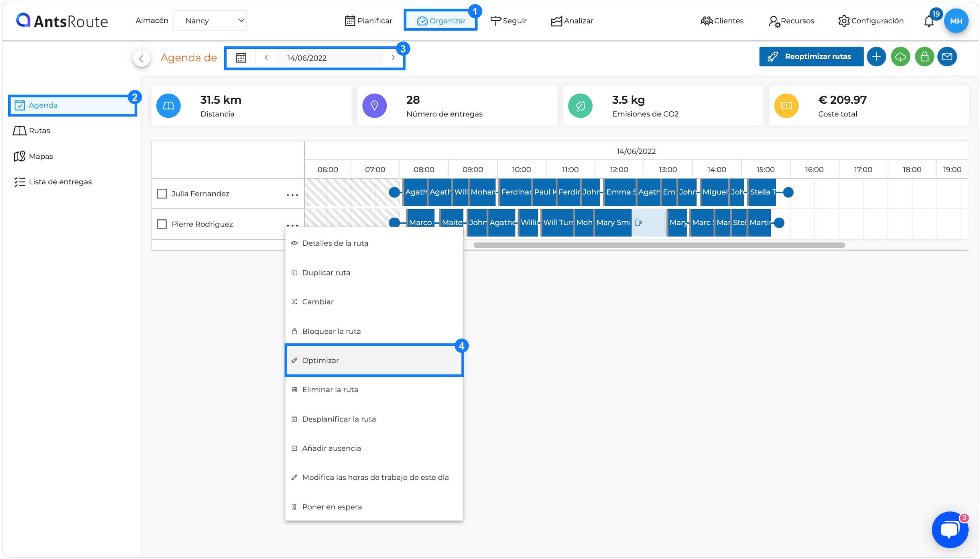Choose Modifica las horas de trabajo

pos(374,478)
